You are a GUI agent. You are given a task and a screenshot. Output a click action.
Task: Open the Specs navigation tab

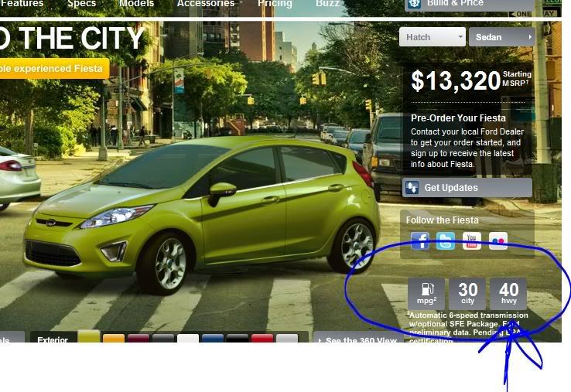tap(81, 4)
